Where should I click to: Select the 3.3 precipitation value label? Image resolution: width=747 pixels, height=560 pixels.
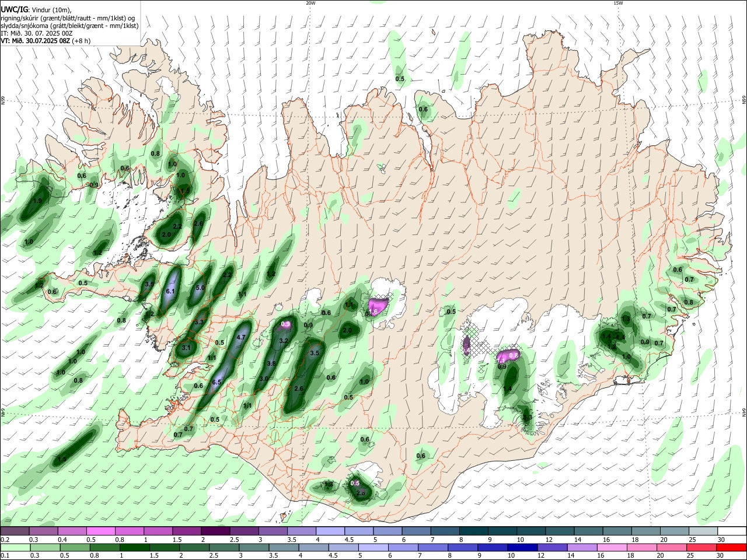[199, 322]
